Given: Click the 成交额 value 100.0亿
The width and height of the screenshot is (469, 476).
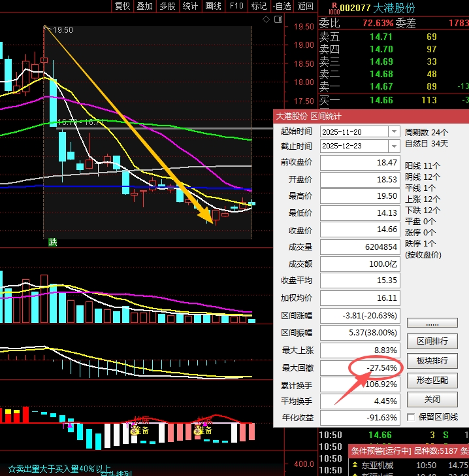Looking at the screenshot, I should 360,264.
